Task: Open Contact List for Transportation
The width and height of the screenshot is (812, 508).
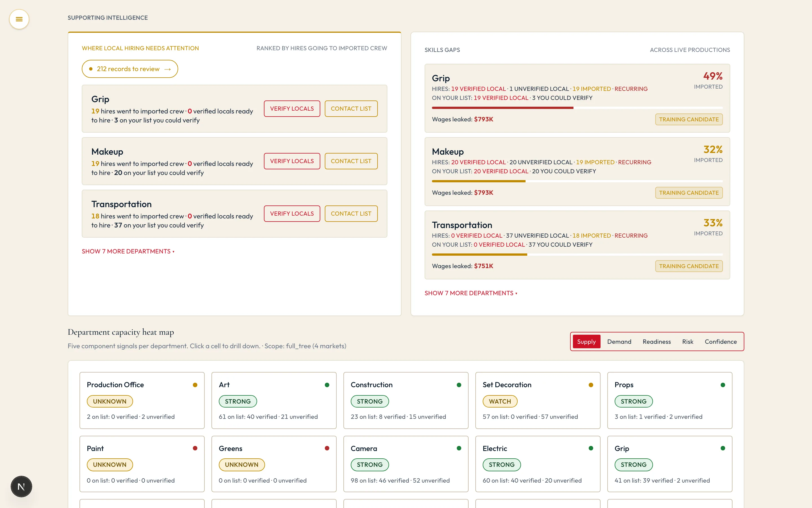Action: (x=351, y=213)
